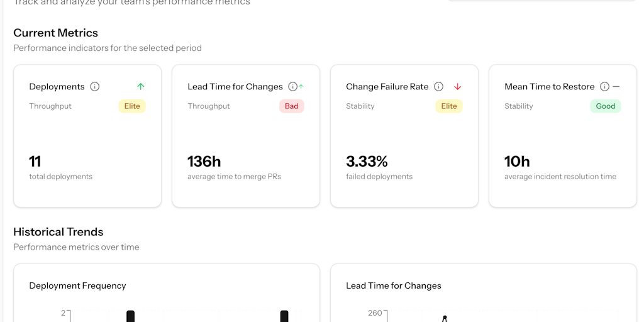Click the Historical Trends section heading
The width and height of the screenshot is (644, 322).
58,231
